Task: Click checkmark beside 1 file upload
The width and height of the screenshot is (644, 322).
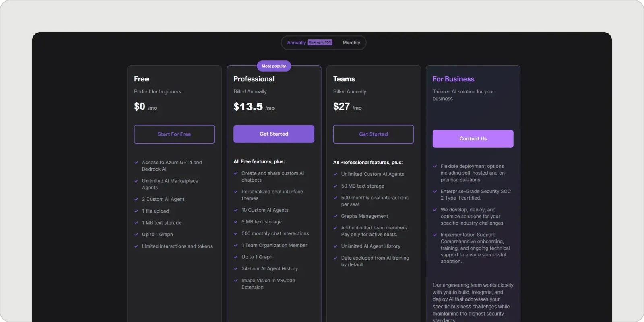Action: [x=136, y=211]
